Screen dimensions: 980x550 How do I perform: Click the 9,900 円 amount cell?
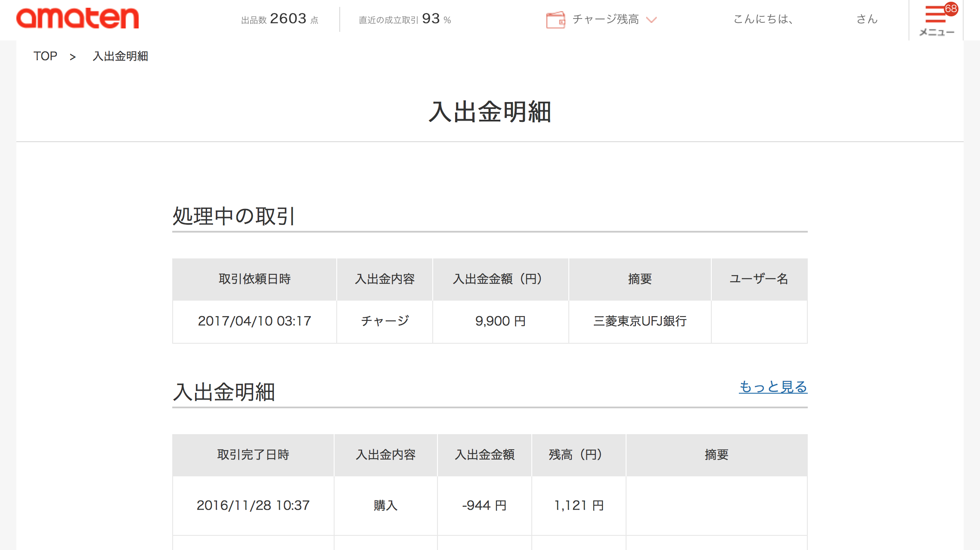coord(500,321)
